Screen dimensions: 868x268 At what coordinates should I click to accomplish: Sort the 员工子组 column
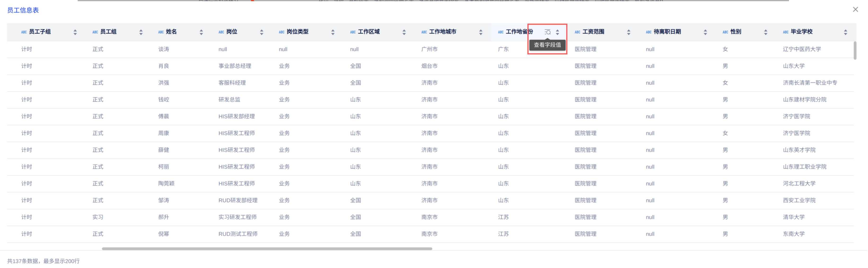[x=75, y=32]
